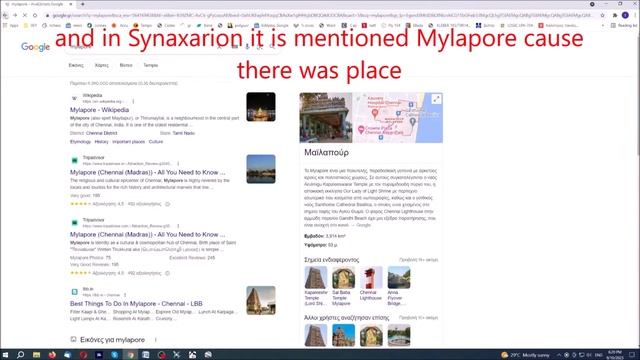Clear the search box with X
The width and height of the screenshot is (640, 360).
pos(219,47)
